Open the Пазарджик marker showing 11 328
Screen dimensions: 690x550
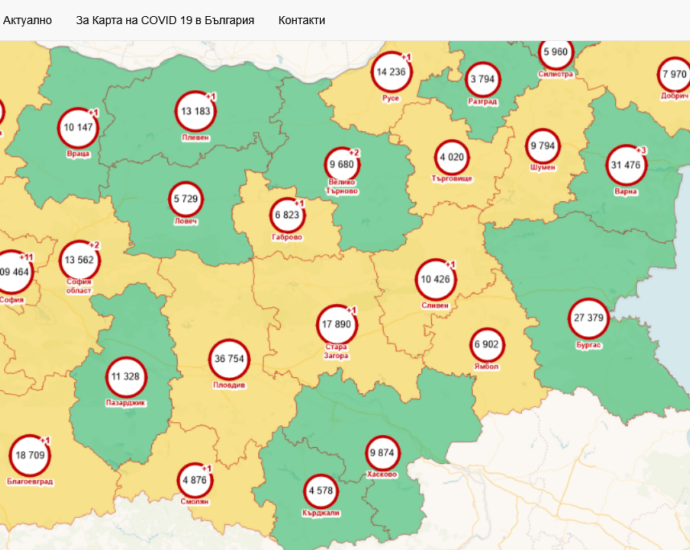125,377
